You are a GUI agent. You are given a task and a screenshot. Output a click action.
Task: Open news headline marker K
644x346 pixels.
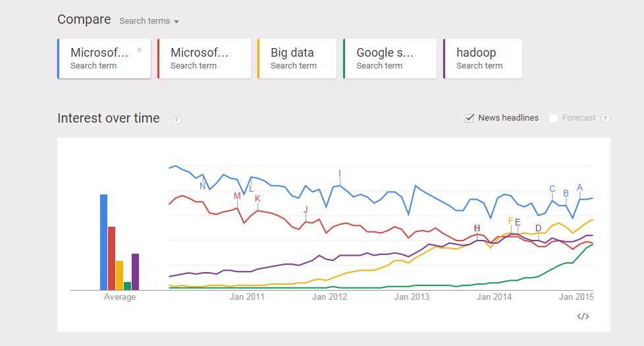pos(257,198)
